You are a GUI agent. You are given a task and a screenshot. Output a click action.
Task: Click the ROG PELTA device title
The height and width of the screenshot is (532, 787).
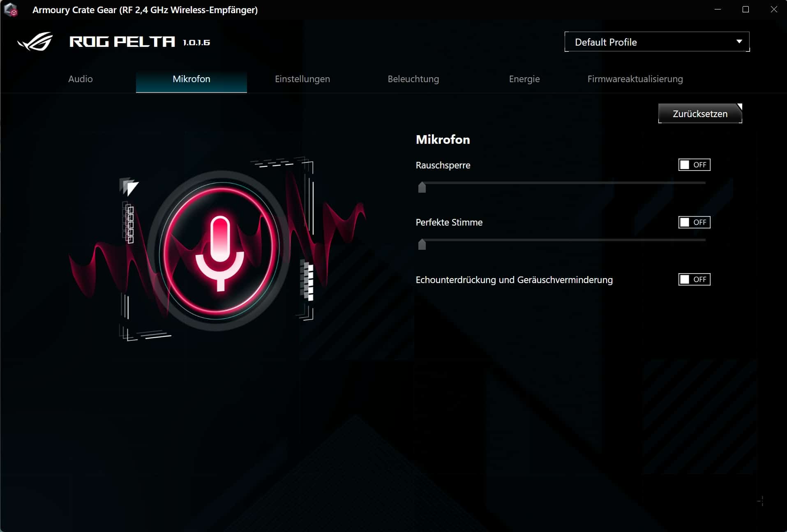click(x=122, y=42)
